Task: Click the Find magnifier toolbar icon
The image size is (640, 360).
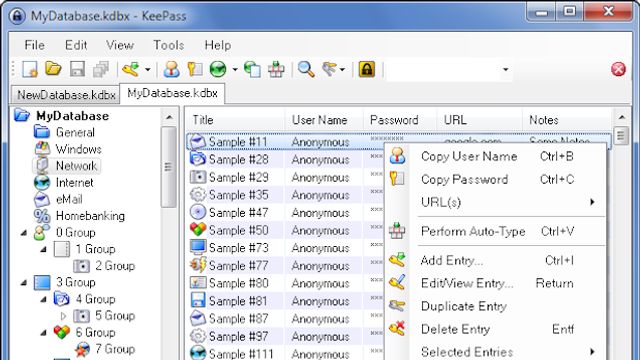Action: (306, 69)
